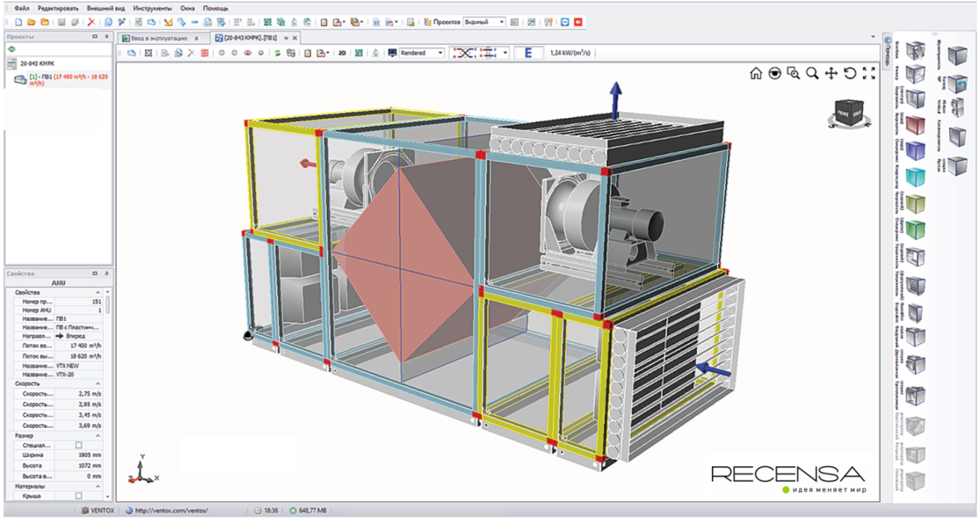Click the Home view icon in viewport
The width and height of the screenshot is (980, 520).
pyautogui.click(x=755, y=73)
